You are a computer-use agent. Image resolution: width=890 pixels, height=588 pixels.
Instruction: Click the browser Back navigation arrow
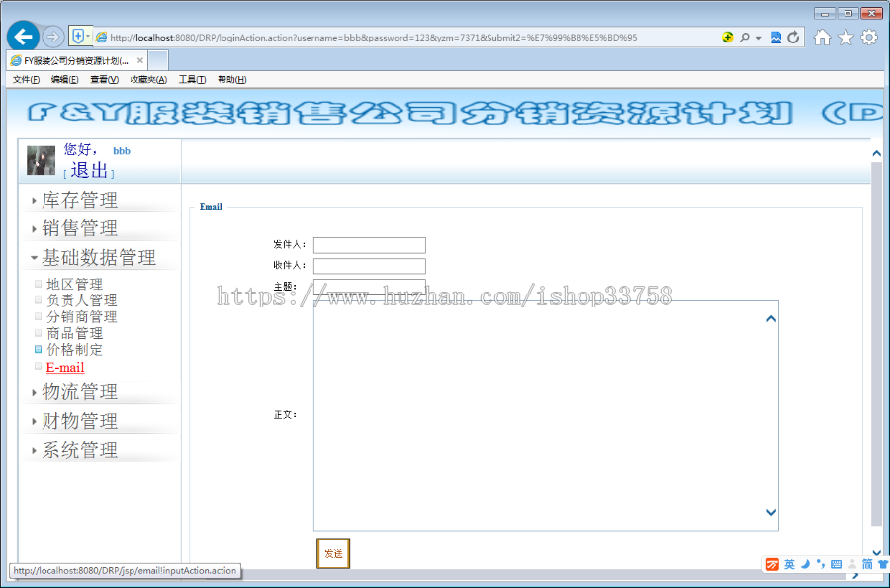pos(22,36)
